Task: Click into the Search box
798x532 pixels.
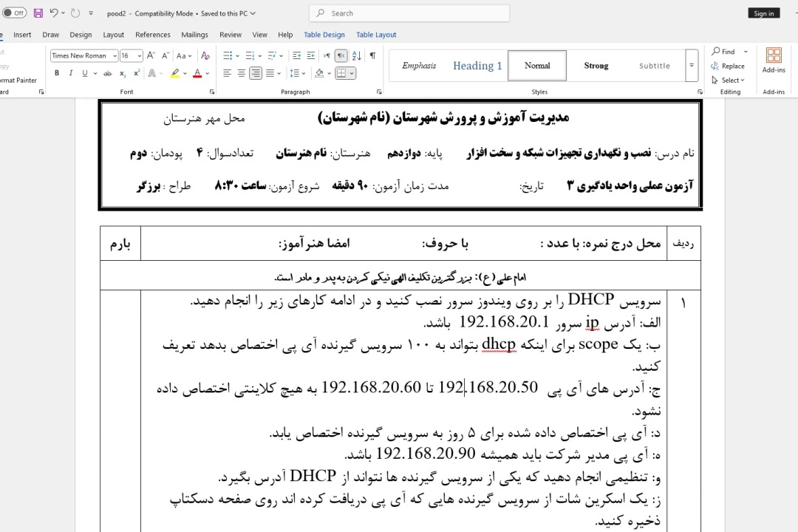Action: 409,13
